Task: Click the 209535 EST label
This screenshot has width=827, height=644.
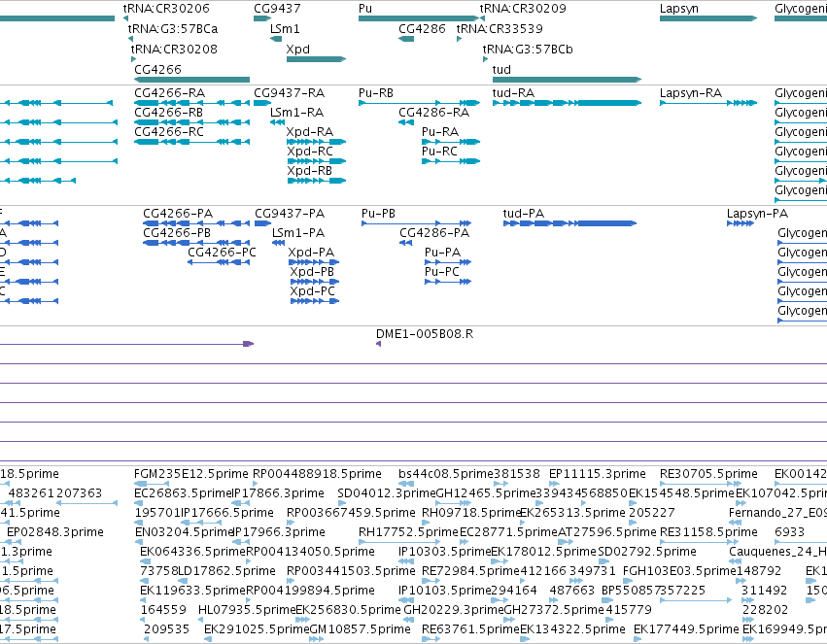Action: [167, 629]
